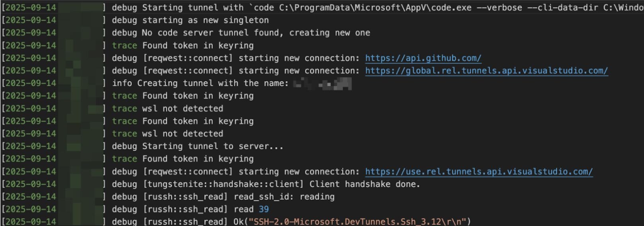This screenshot has width=644, height=226.
Task: Click the --verbose flag in the command
Action: 499,8
